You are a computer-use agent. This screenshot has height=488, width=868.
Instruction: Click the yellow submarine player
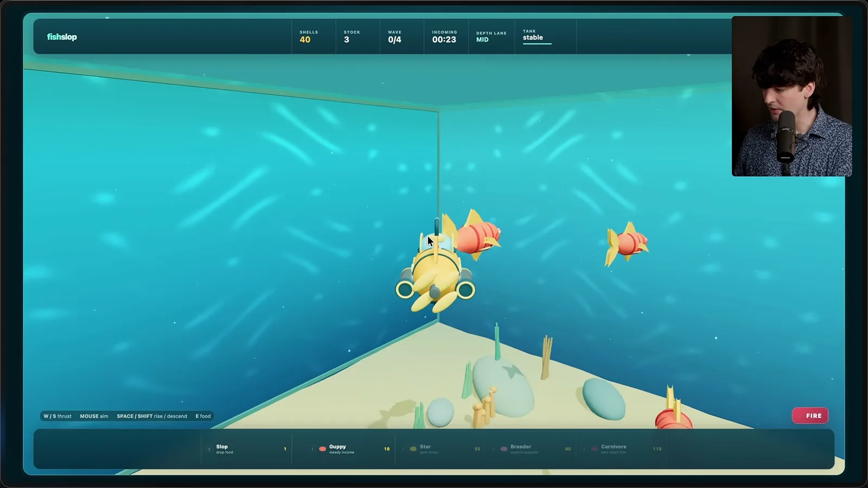[x=435, y=271]
